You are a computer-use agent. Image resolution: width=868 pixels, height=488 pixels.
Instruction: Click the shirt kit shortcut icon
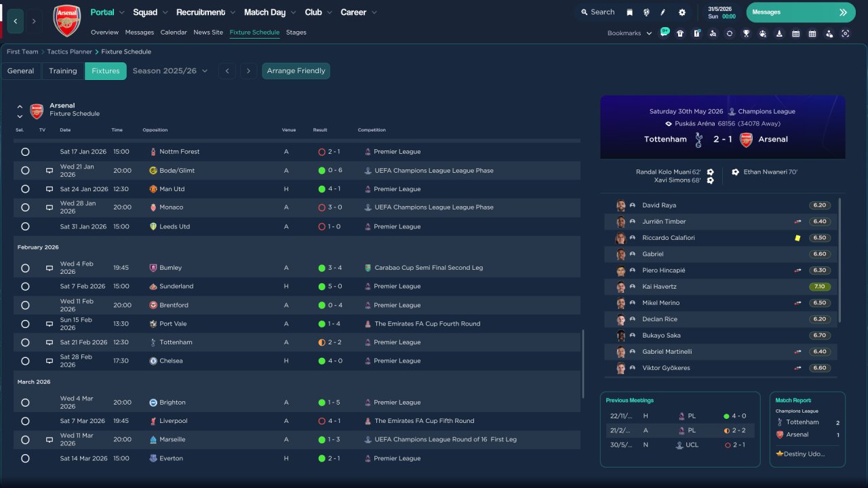pos(680,33)
